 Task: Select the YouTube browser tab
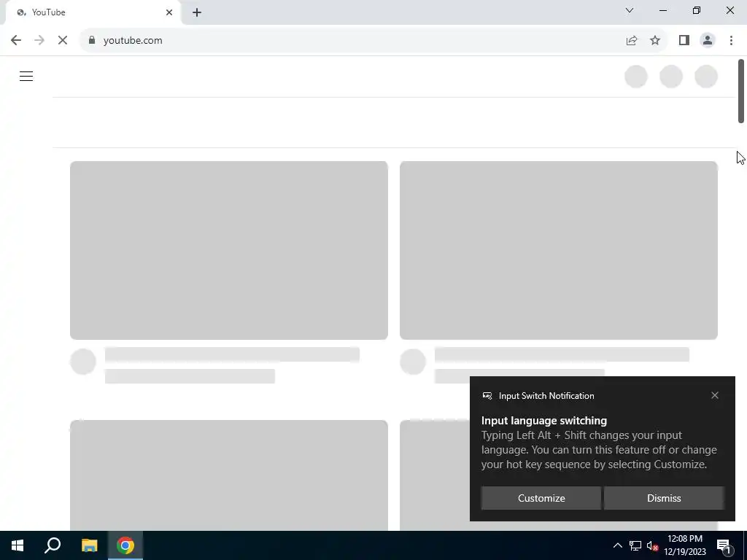pyautogui.click(x=93, y=12)
